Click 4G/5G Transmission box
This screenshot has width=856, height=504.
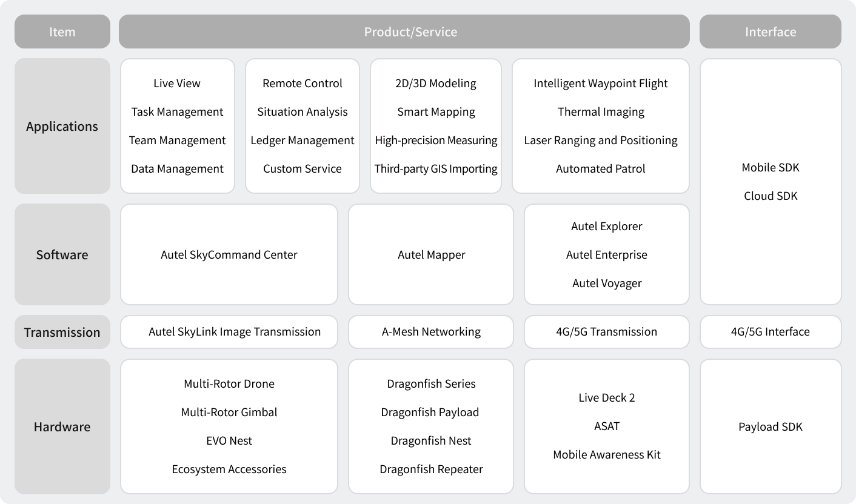(x=607, y=332)
